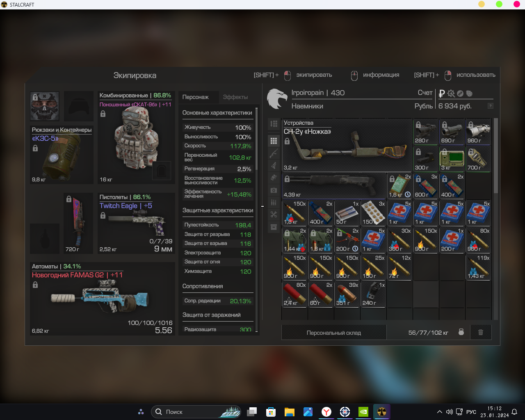
Task: Select the ruble currency icon
Action: click(442, 93)
